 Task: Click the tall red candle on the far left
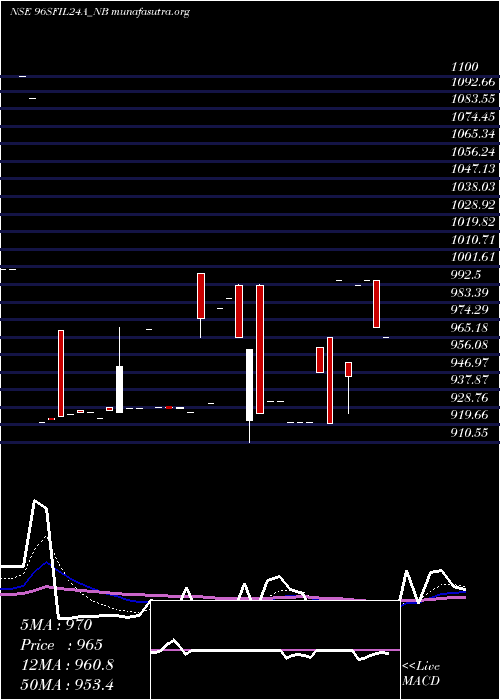tap(61, 373)
